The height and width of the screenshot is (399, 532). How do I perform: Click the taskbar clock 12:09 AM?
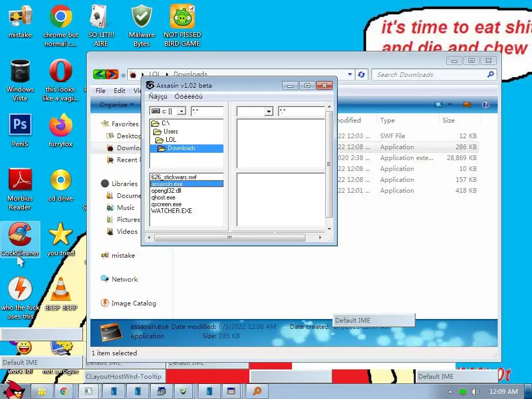[x=503, y=392]
